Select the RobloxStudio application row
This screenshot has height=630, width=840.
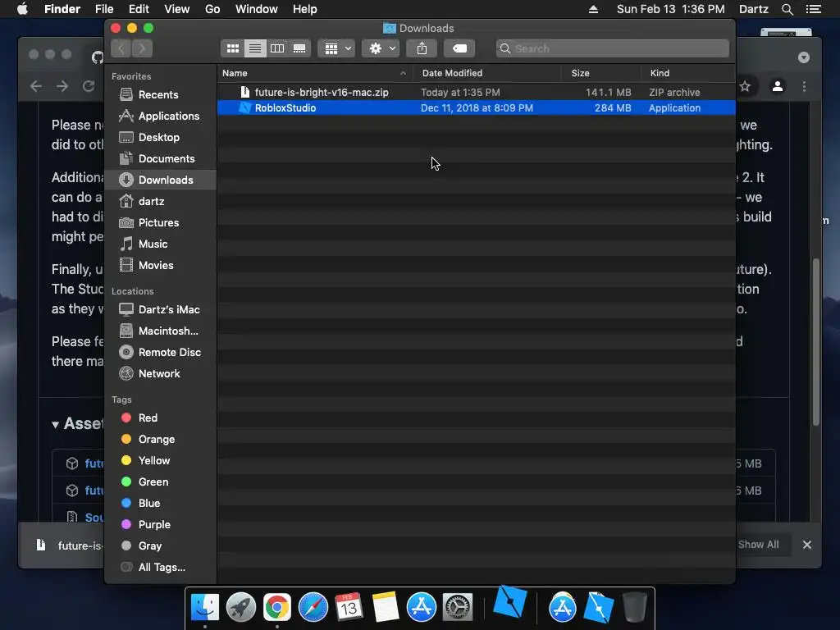coord(477,107)
